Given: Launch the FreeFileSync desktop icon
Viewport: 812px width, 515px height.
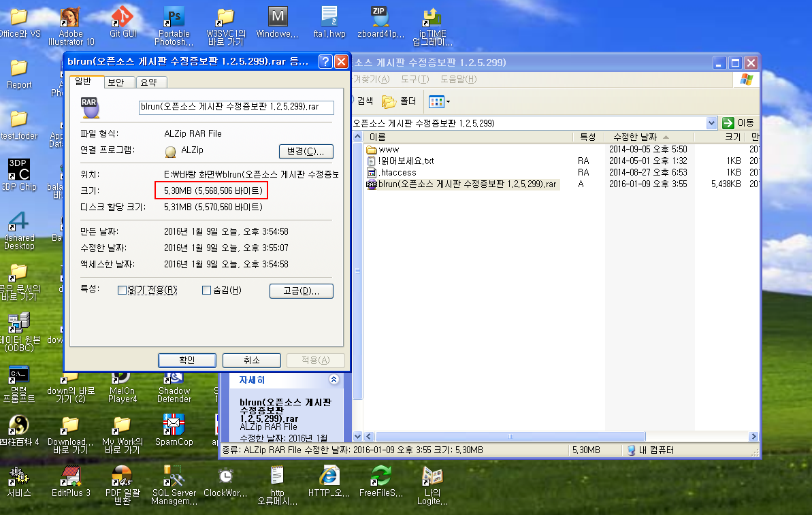Looking at the screenshot, I should click(380, 482).
